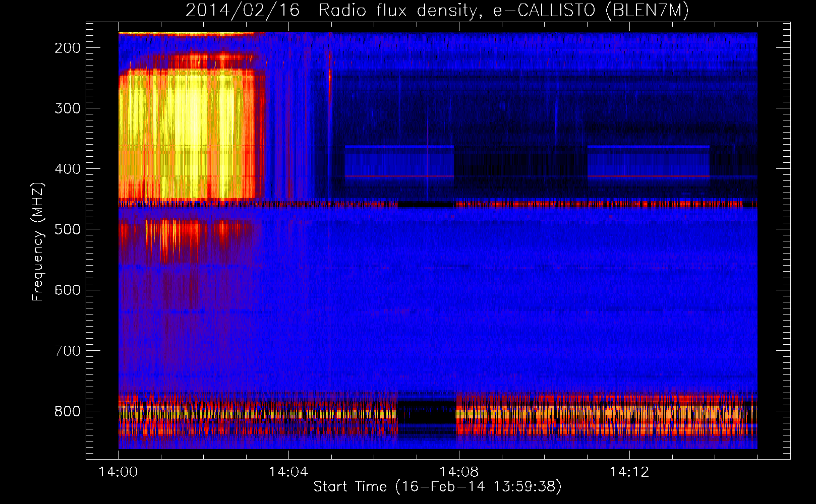The image size is (816, 504).
Task: Click the 14:04 time tick label
Action: [x=288, y=472]
